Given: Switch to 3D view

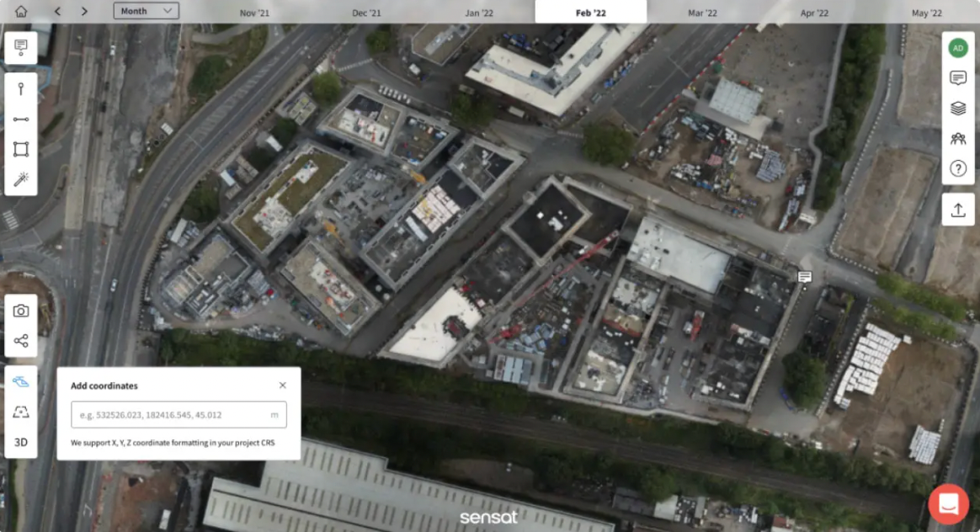Looking at the screenshot, I should click(x=20, y=442).
